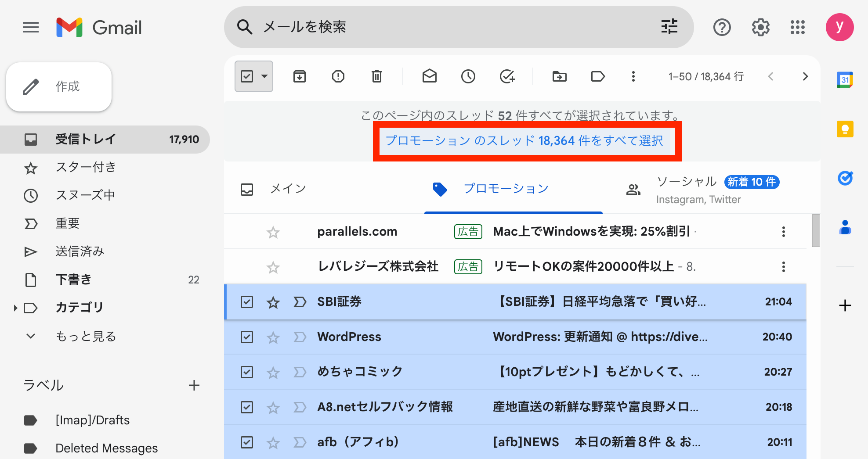Viewport: 868px width, 459px height.
Task: Click the Gmail logo
Action: click(x=99, y=28)
